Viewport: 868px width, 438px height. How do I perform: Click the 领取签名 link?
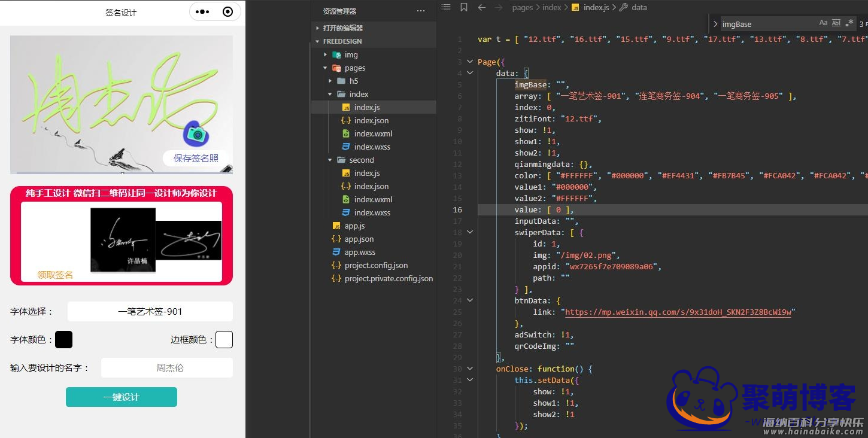click(x=55, y=275)
